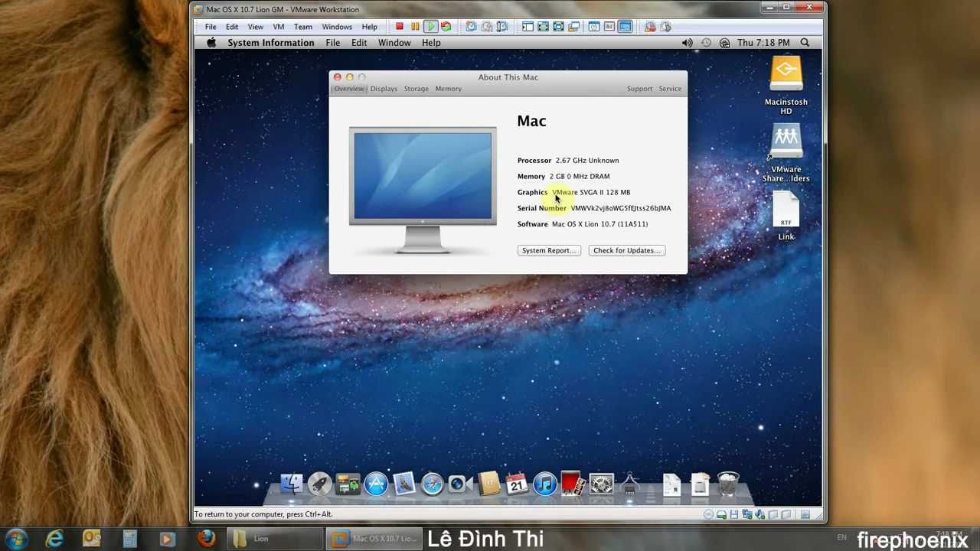Switch to the Displays tab
Screen dimensions: 980x551
[384, 89]
